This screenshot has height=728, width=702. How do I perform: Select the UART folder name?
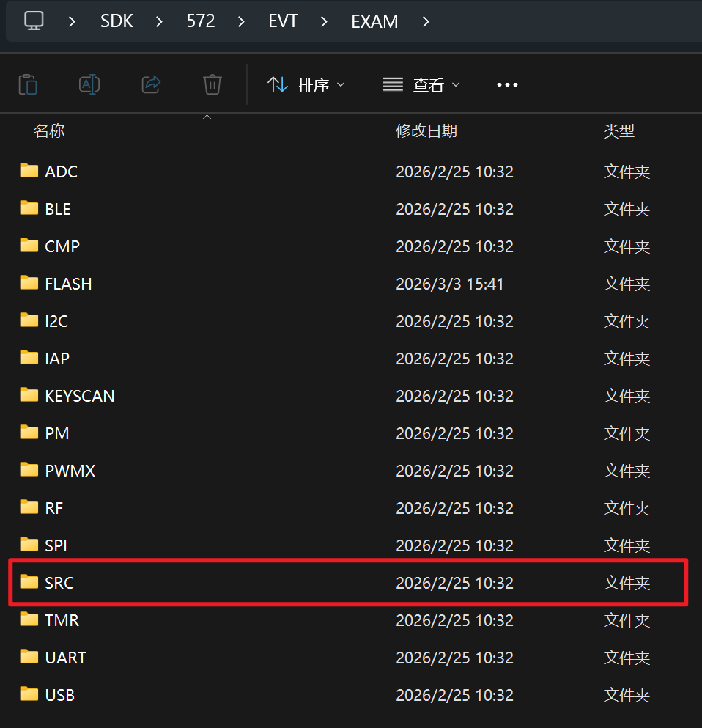click(x=66, y=658)
